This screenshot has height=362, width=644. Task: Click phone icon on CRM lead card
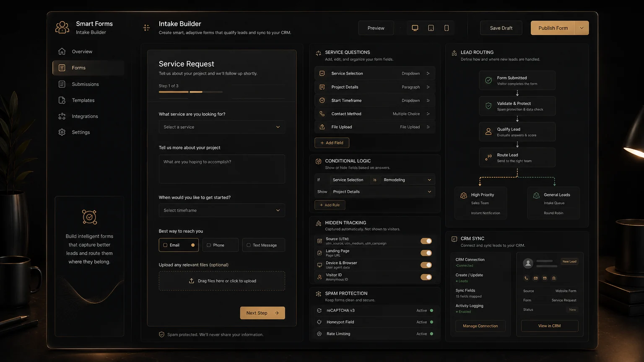click(x=526, y=278)
